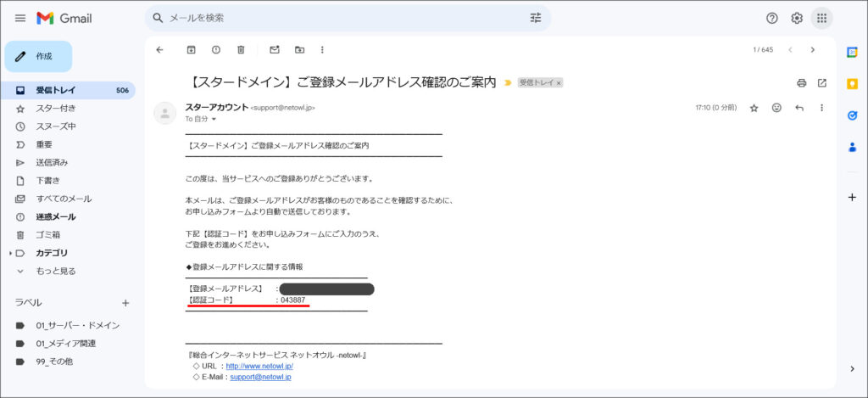868x398 pixels.
Task: Click sender avatar thumbnail
Action: pyautogui.click(x=164, y=113)
